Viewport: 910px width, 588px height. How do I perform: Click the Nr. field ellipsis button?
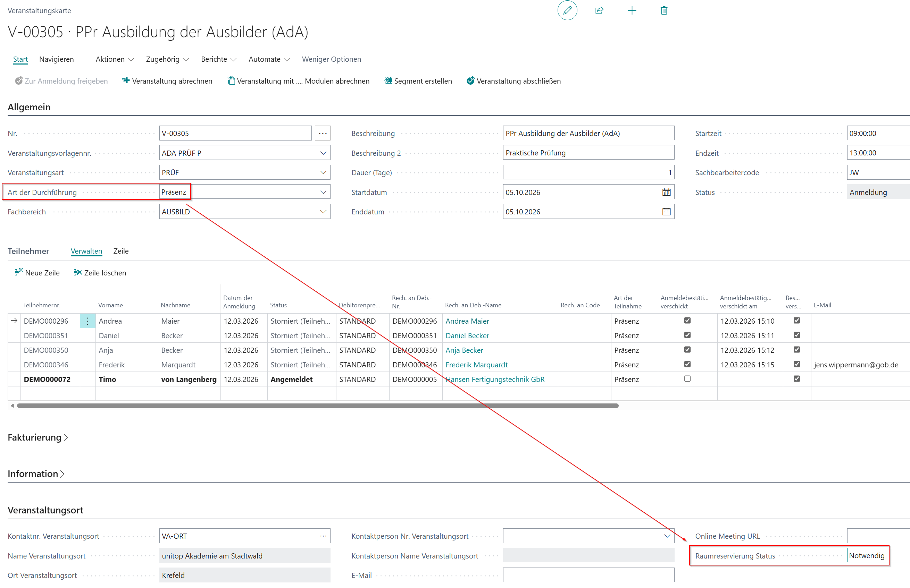coord(323,133)
